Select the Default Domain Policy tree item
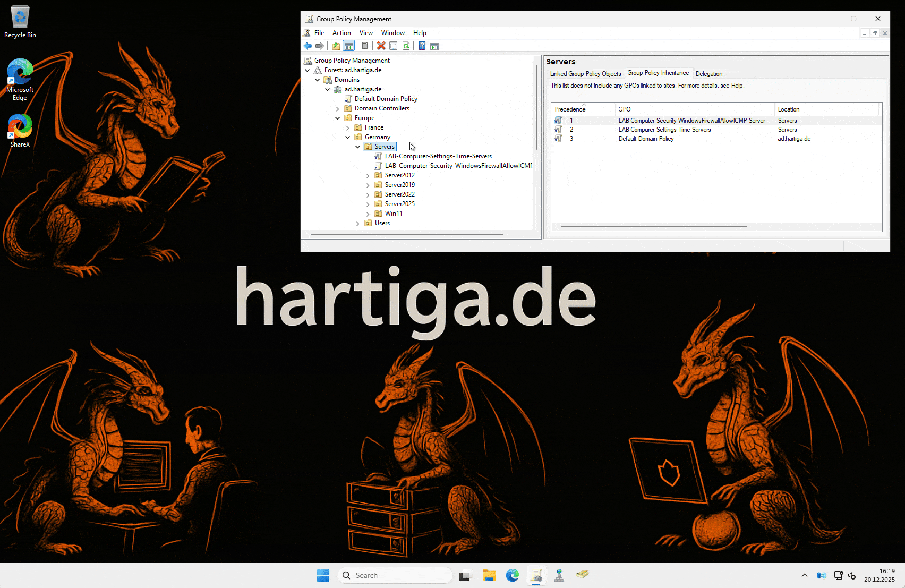905x588 pixels. point(386,99)
